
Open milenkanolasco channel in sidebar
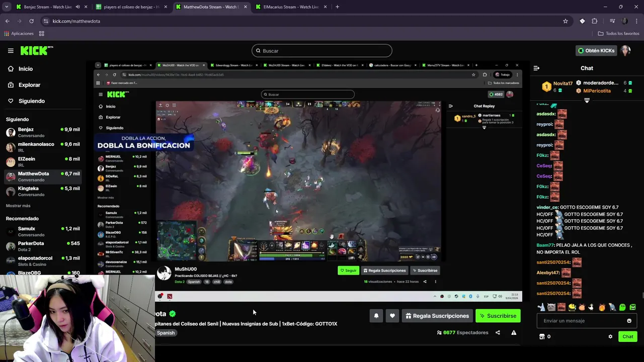click(x=43, y=147)
